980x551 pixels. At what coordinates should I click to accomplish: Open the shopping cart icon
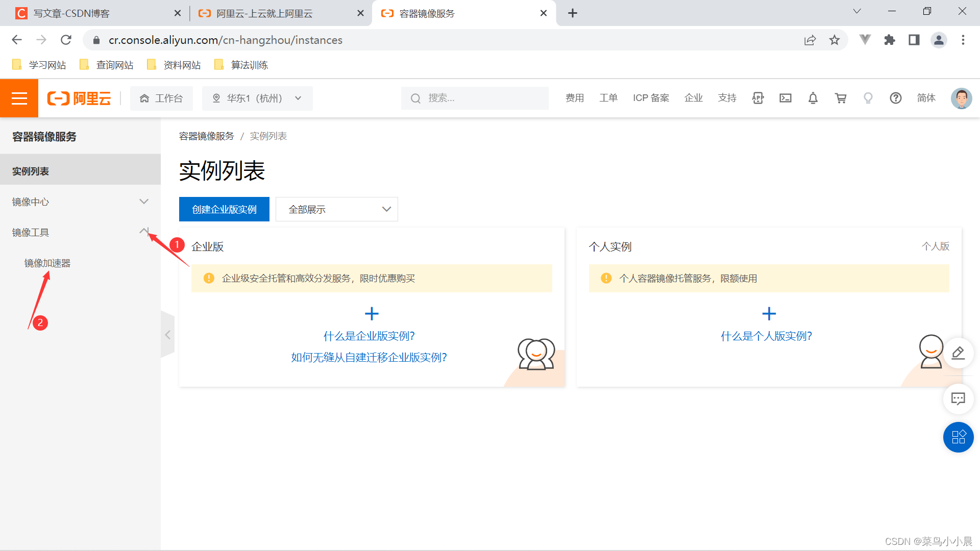[841, 98]
